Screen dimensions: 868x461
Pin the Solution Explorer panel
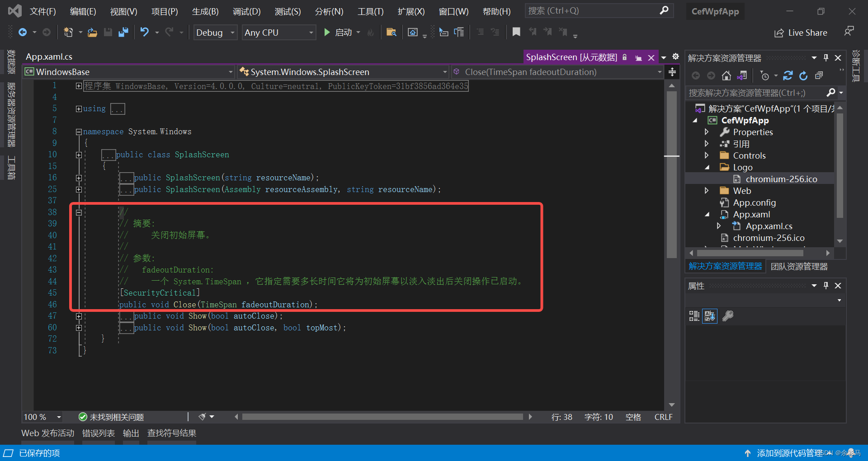coord(826,57)
